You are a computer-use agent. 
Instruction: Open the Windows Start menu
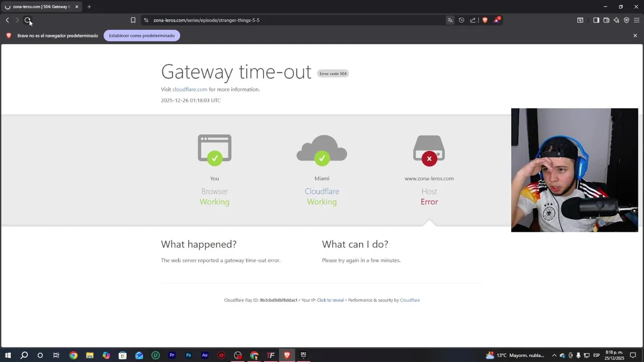click(x=8, y=355)
